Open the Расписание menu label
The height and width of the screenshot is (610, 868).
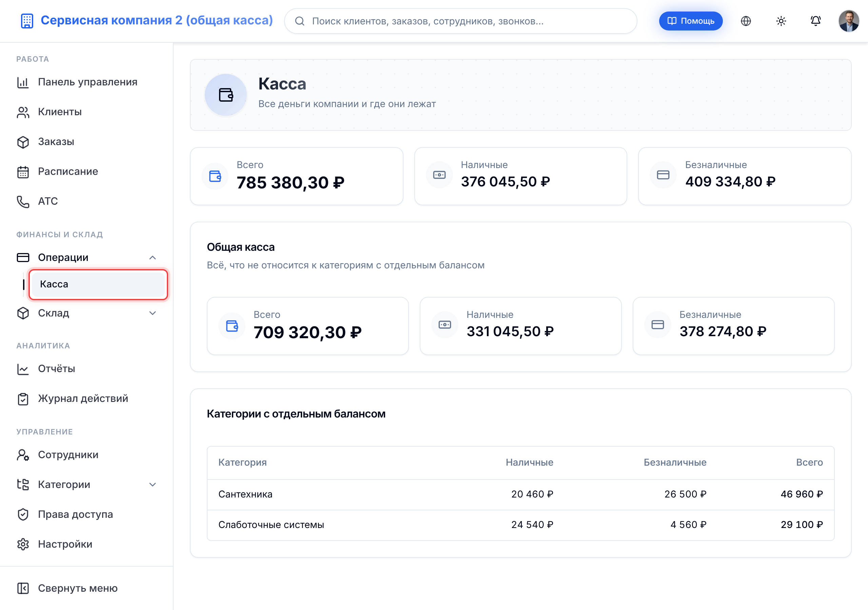[x=68, y=171]
